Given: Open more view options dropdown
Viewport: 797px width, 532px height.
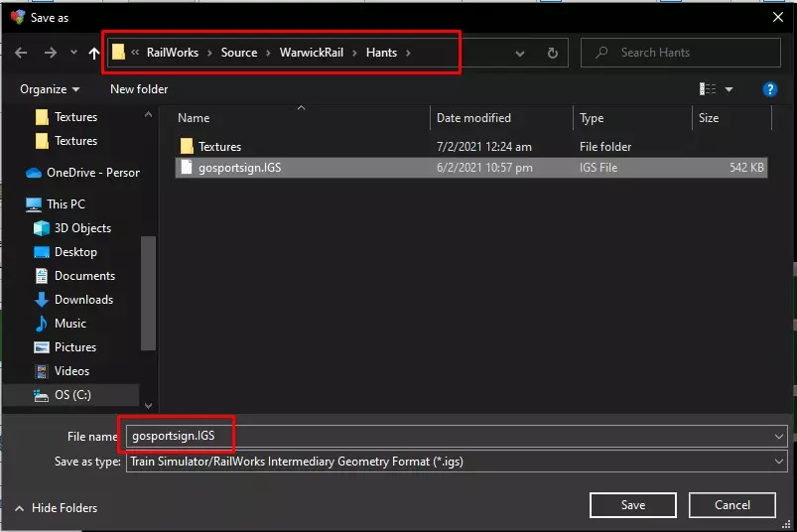Looking at the screenshot, I should [x=729, y=89].
